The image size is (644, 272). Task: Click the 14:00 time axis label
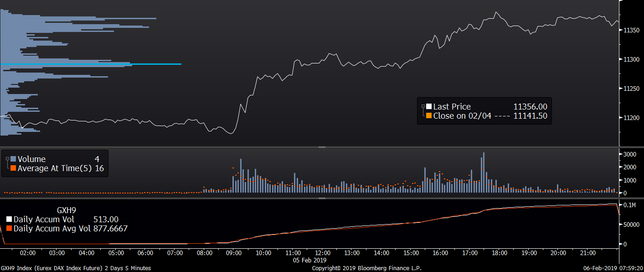[381, 253]
